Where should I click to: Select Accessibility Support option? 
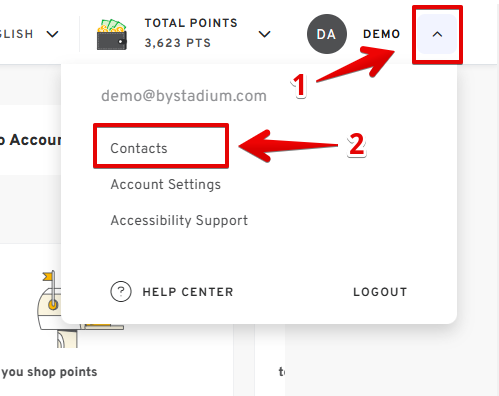point(179,220)
